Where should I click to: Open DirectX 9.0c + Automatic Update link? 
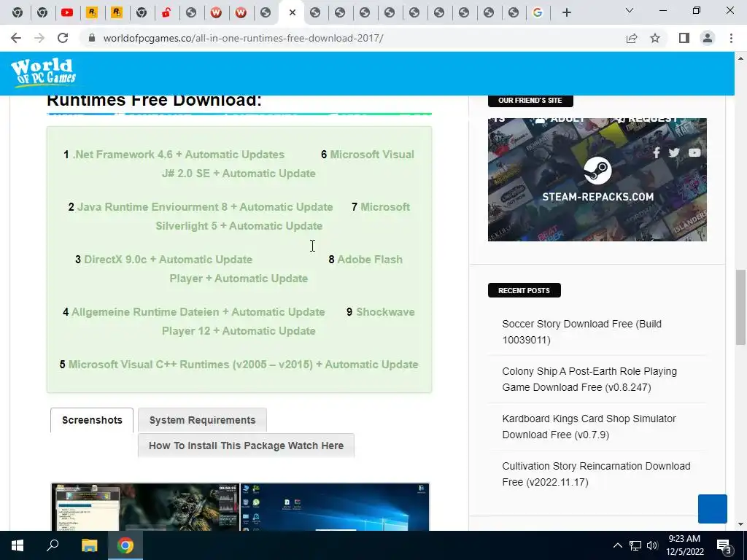tap(169, 260)
